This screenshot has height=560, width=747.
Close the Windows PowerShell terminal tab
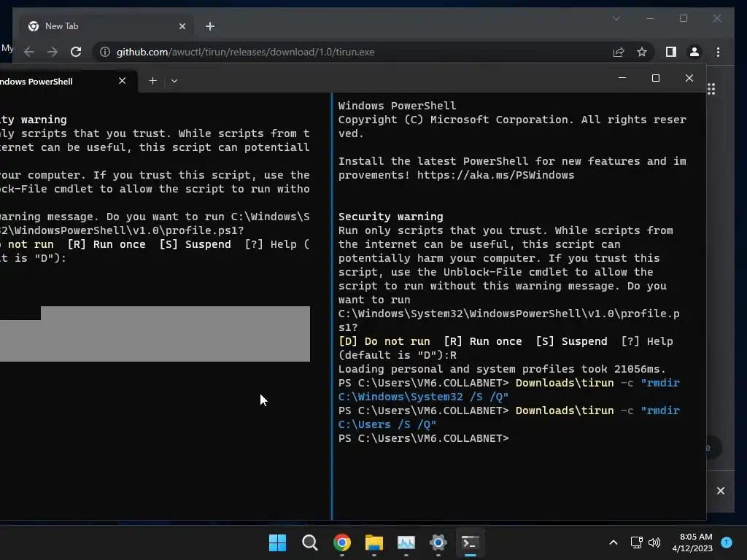[x=123, y=81]
